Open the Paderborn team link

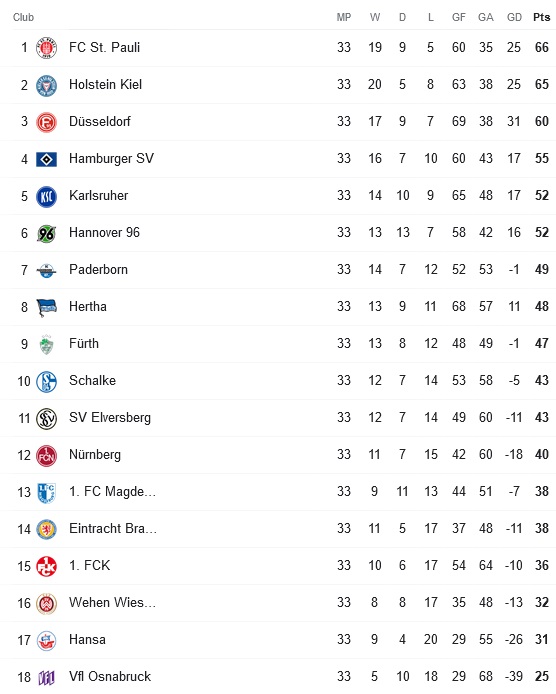click(98, 270)
